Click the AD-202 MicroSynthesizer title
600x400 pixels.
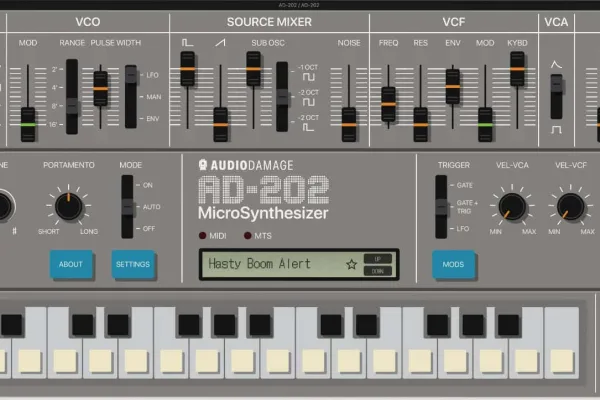click(263, 198)
